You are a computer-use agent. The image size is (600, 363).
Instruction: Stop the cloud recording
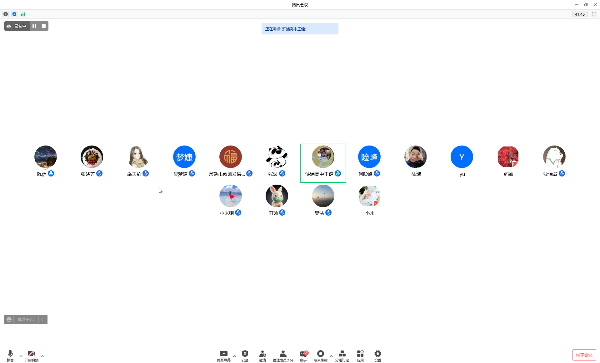(44, 26)
